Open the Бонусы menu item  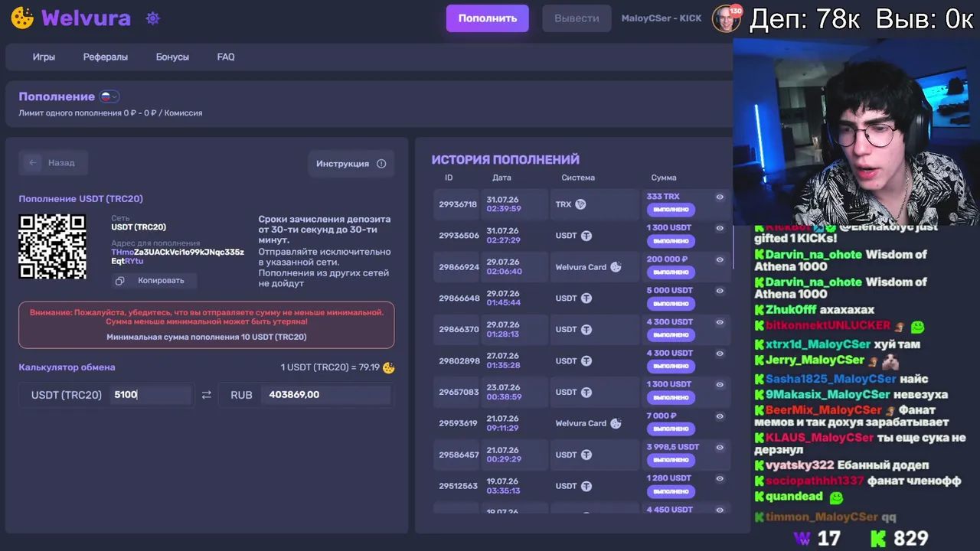(172, 57)
